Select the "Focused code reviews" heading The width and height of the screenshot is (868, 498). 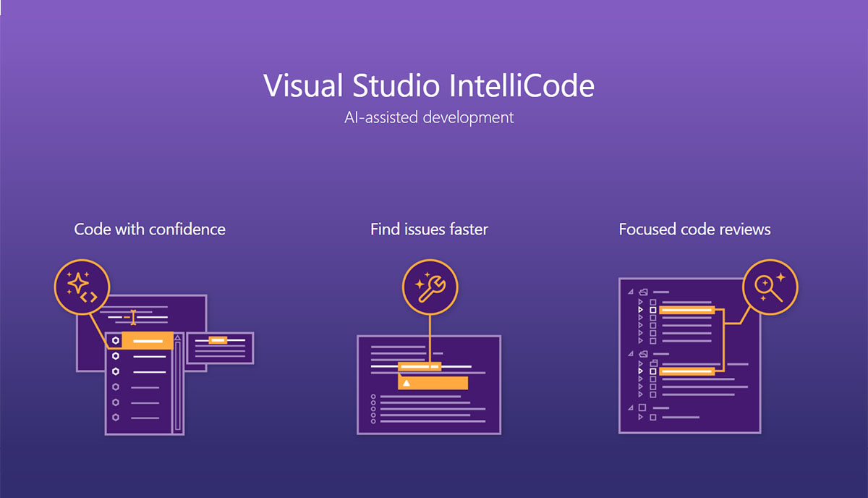[694, 229]
